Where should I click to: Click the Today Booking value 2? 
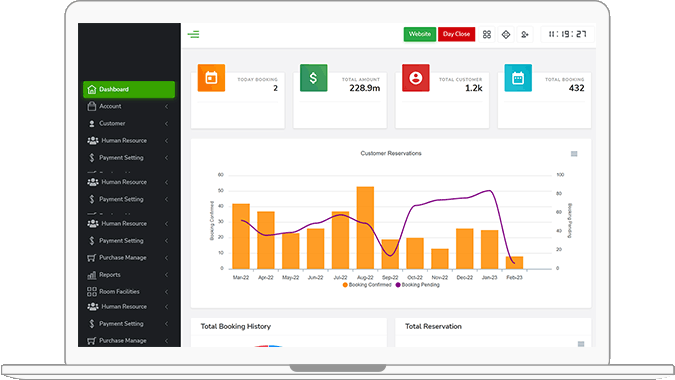tap(276, 88)
